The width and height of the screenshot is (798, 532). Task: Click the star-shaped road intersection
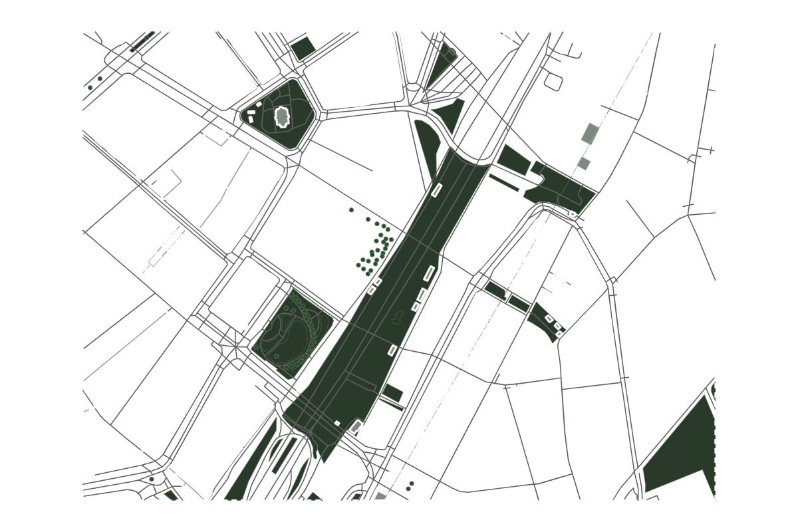(x=235, y=345)
